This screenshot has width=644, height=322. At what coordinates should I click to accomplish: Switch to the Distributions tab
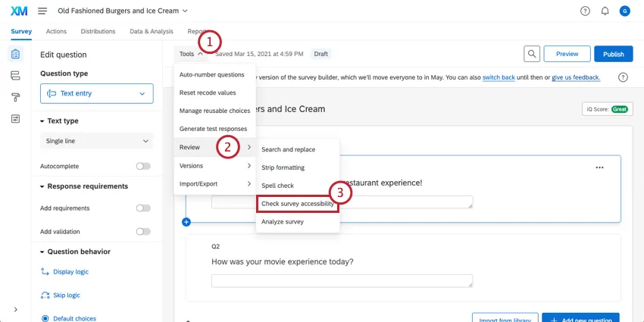[98, 31]
